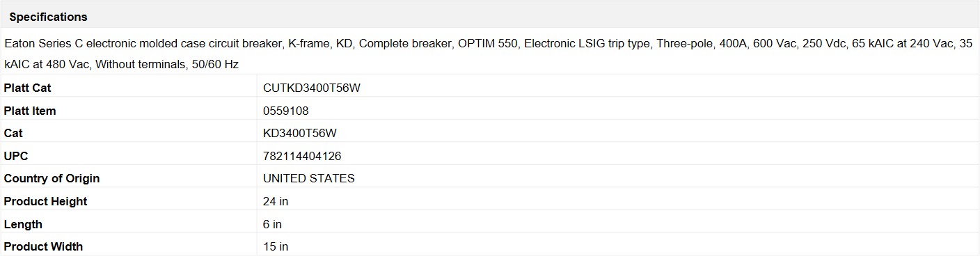980x261 pixels.
Task: Click the UNITED STATES value
Action: coord(309,178)
